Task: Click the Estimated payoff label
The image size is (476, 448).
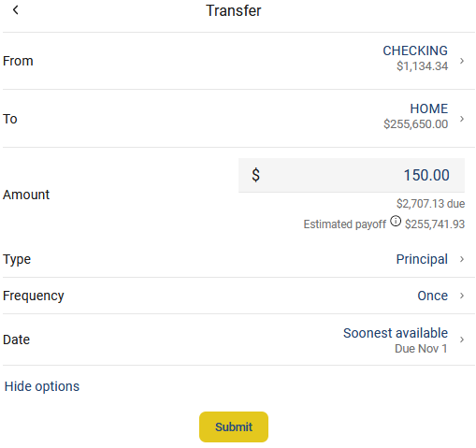Action: point(344,224)
